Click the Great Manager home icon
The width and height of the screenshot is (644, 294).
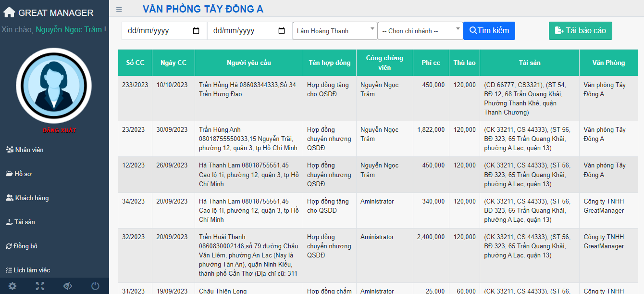[9, 12]
